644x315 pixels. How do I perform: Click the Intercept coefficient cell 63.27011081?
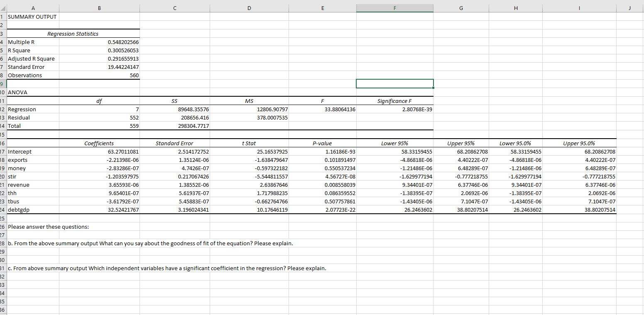[99, 151]
